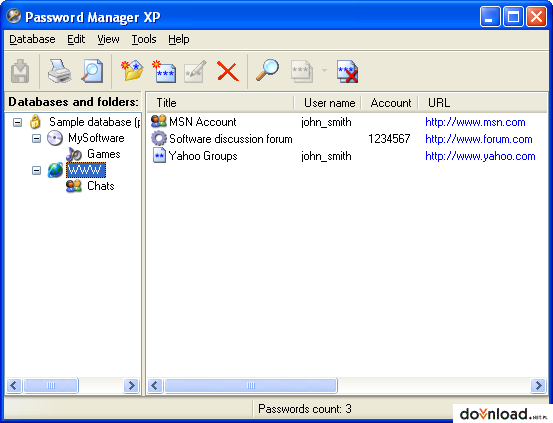The image size is (553, 423).
Task: Select the Games folder
Action: pyautogui.click(x=104, y=154)
